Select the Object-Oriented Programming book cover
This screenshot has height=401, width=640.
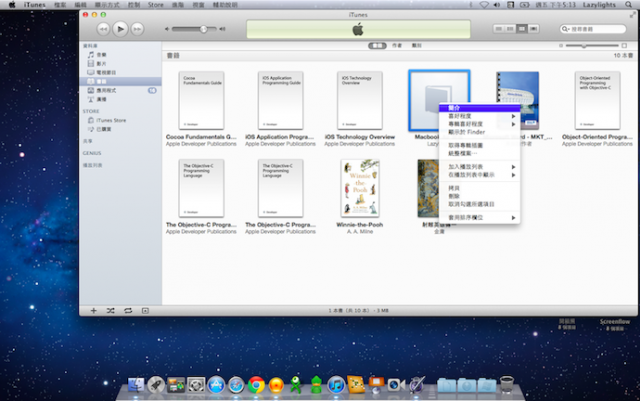(597, 100)
